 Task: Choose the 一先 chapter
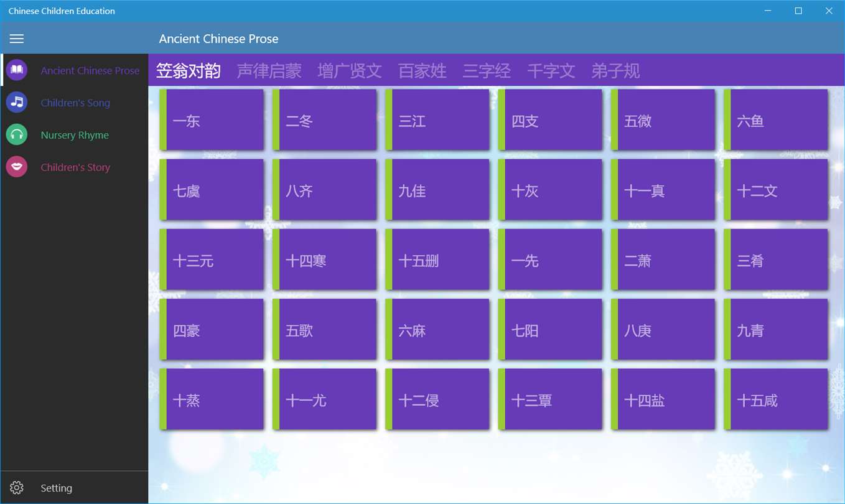tap(550, 259)
